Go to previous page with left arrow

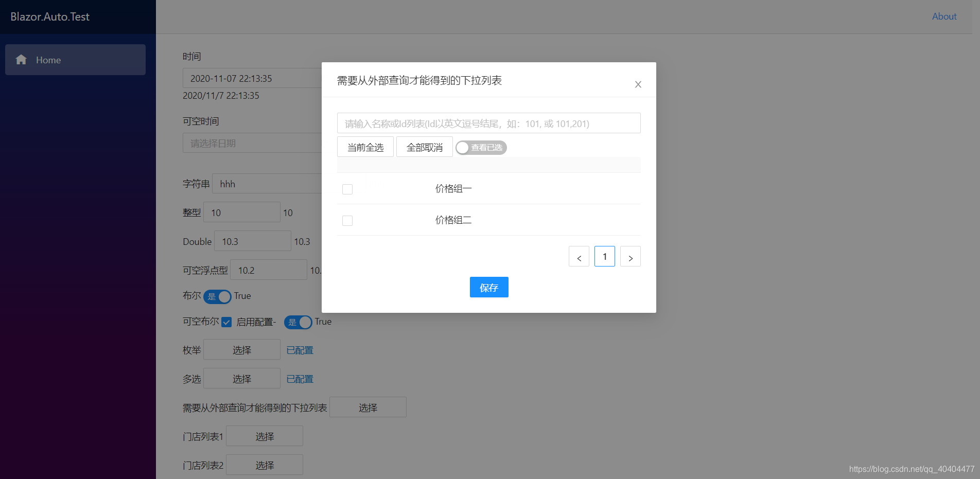[x=579, y=256]
